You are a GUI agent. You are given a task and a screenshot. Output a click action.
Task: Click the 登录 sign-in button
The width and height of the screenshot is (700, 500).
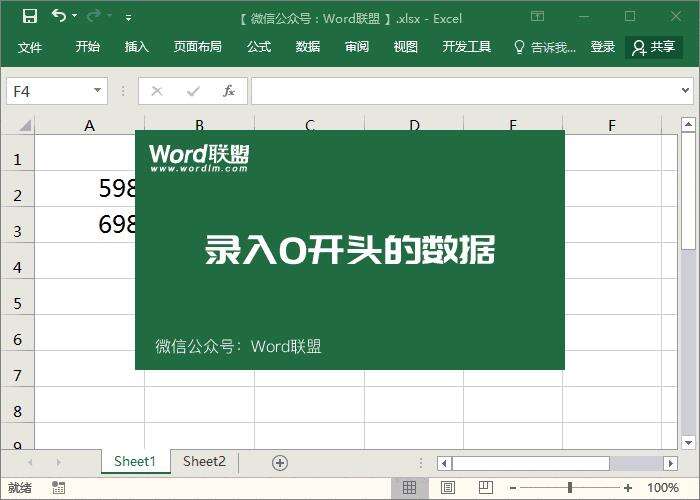click(x=602, y=46)
